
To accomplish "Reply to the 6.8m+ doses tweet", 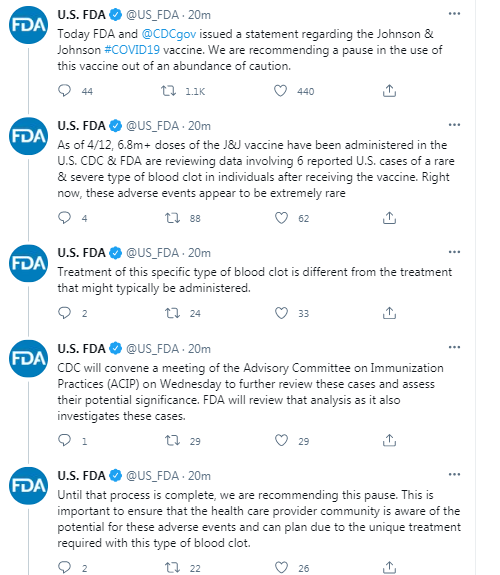I will (x=65, y=217).
